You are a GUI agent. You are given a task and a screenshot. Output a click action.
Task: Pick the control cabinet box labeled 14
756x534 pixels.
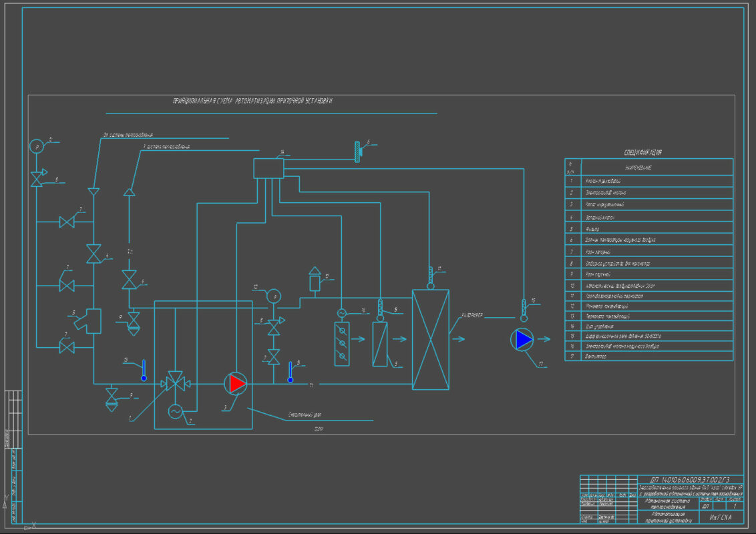[x=268, y=169]
